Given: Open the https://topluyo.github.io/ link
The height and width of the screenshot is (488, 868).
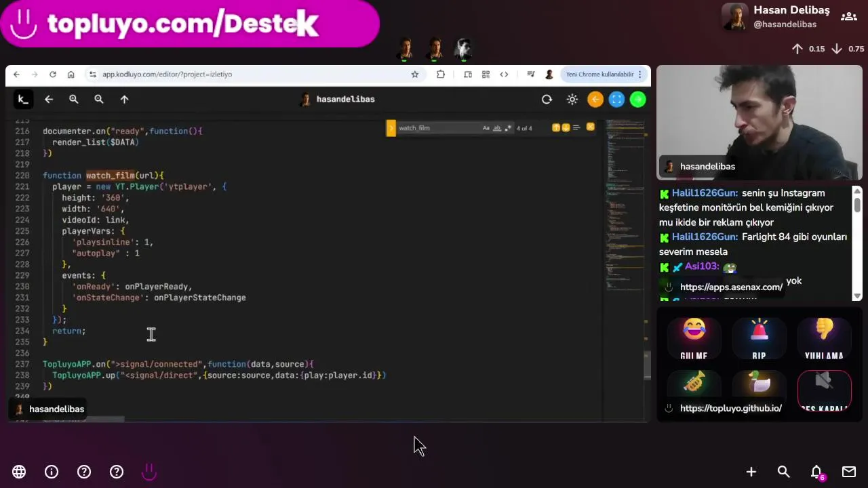Looking at the screenshot, I should click(x=730, y=409).
